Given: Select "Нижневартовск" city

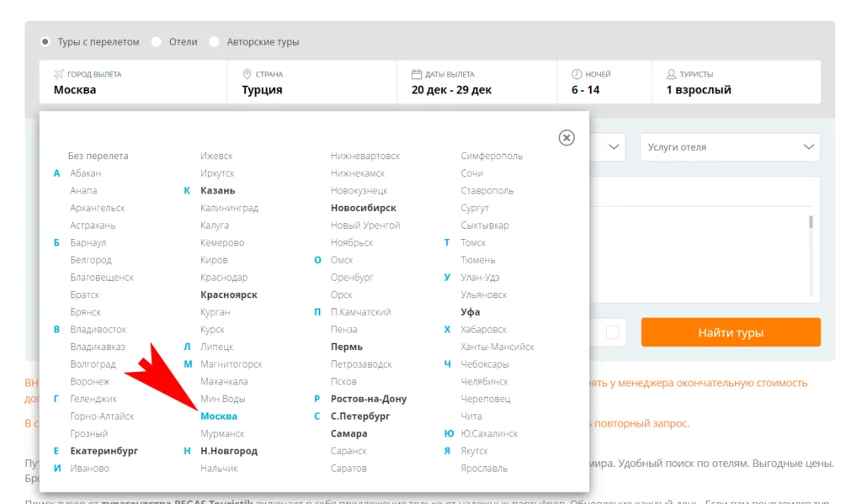Looking at the screenshot, I should (365, 156).
